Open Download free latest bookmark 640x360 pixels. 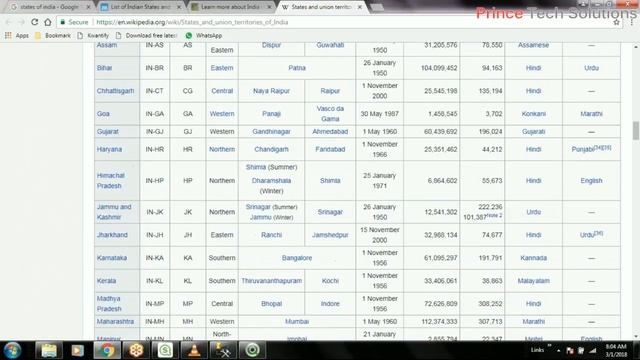click(147, 36)
